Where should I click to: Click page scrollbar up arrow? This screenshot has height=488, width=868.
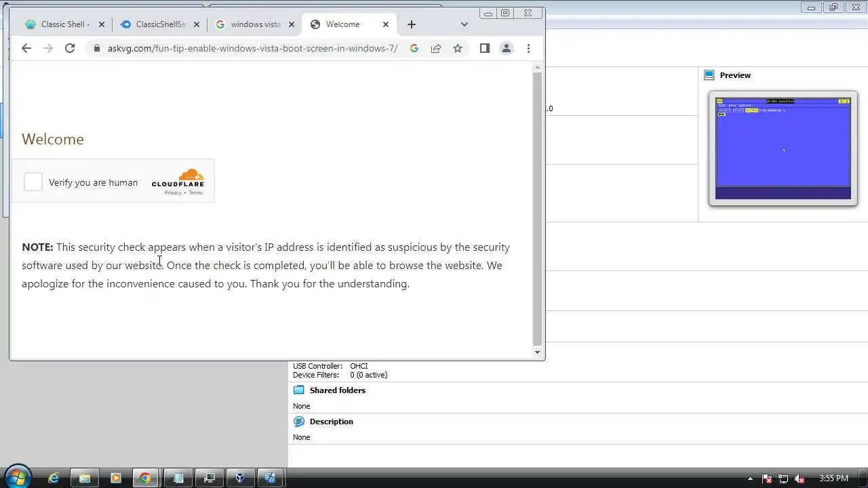(538, 68)
